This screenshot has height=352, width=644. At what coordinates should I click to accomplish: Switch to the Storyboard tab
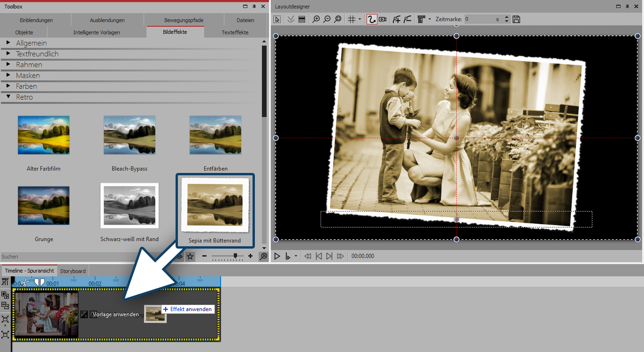click(73, 271)
